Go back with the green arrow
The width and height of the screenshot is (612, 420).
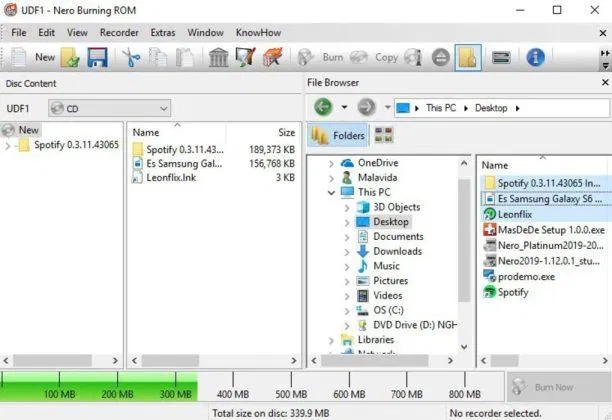coord(323,107)
